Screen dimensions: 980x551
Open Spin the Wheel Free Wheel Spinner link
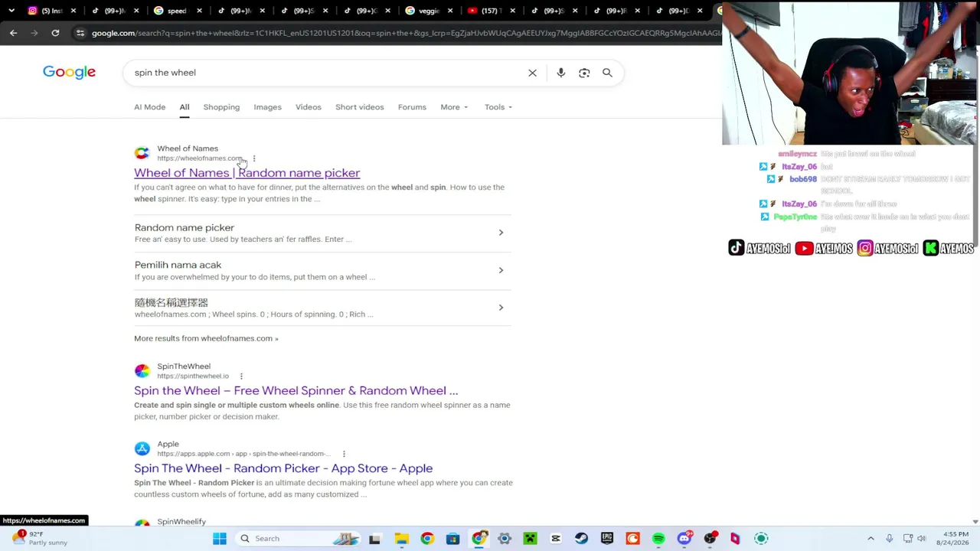click(x=296, y=391)
